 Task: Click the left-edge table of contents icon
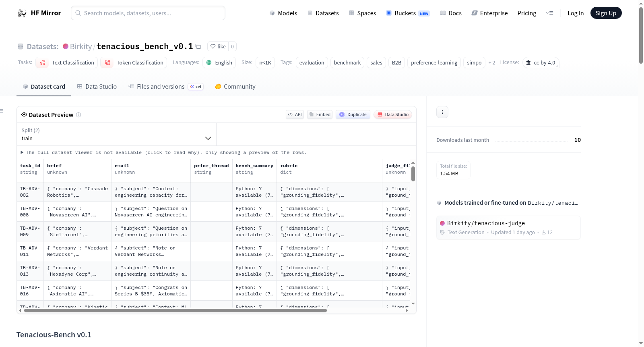point(2,111)
